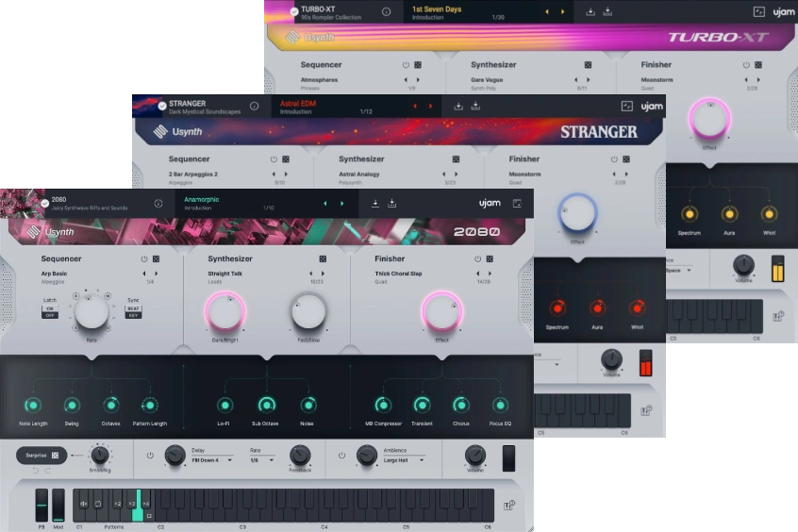Go to previous preset before Anamorphic
Viewport: 798px width, 532px height.
[x=325, y=204]
